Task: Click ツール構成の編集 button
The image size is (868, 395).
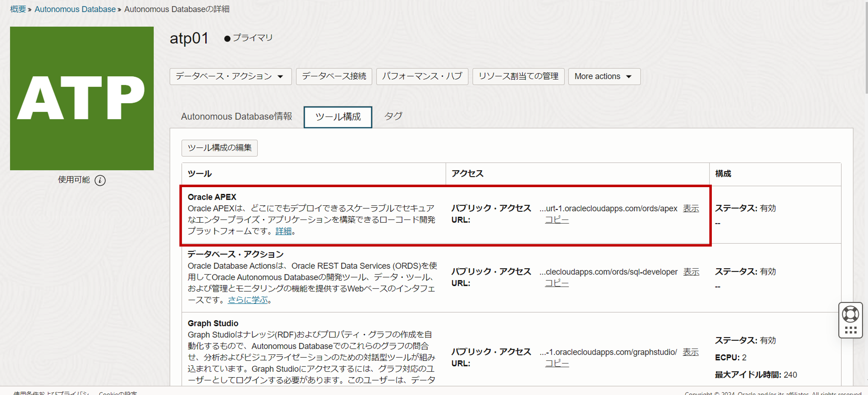Action: (219, 148)
